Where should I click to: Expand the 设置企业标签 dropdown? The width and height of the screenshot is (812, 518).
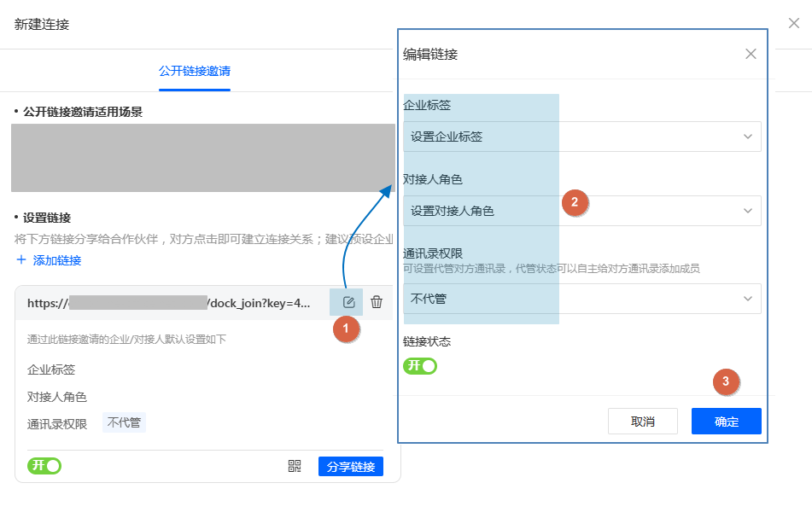(581, 137)
